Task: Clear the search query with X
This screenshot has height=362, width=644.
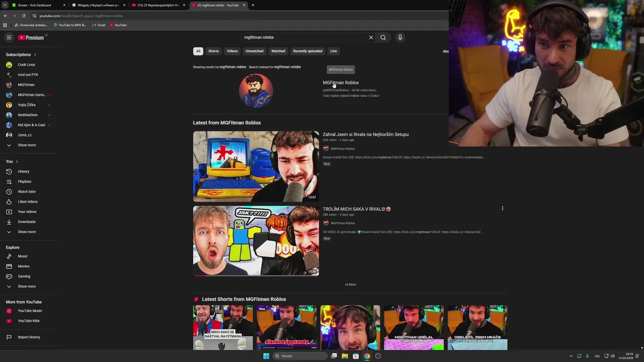Action: [x=371, y=37]
